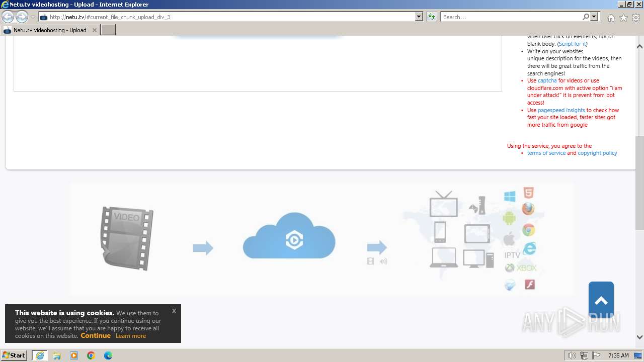This screenshot has width=644, height=362.
Task: Launch Microsoft Edge from taskbar
Action: coord(108,355)
